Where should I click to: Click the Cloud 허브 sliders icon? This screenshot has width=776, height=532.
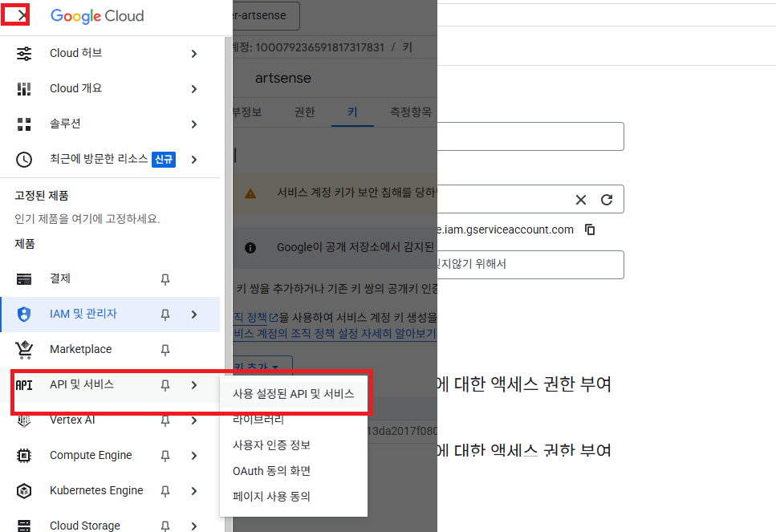pyautogui.click(x=24, y=54)
